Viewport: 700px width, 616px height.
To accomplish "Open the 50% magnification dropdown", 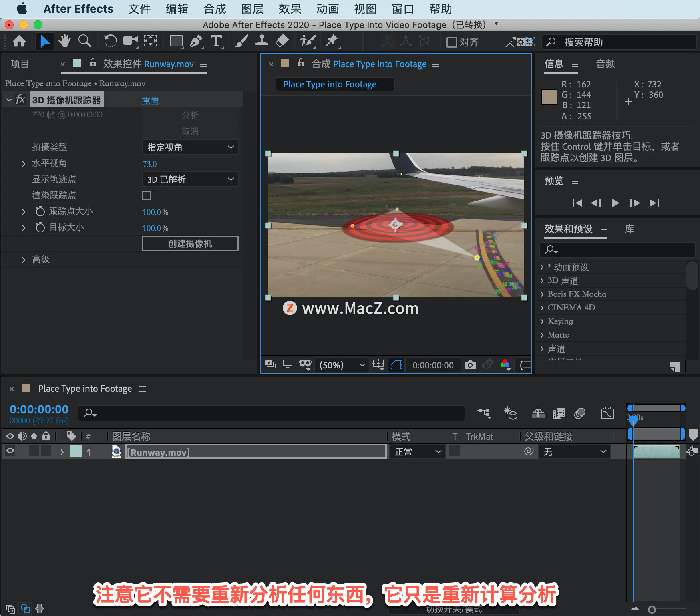I will [342, 365].
